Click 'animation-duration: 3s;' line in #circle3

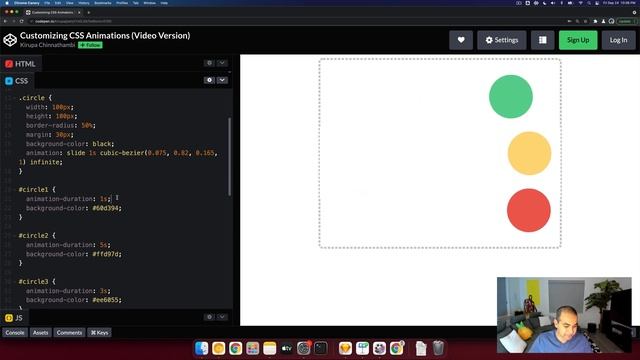pos(68,291)
